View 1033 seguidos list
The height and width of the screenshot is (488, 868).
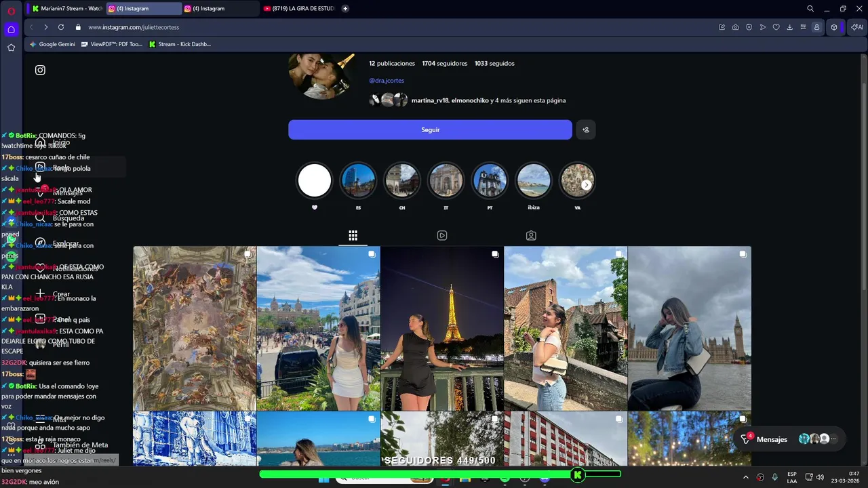[494, 63]
